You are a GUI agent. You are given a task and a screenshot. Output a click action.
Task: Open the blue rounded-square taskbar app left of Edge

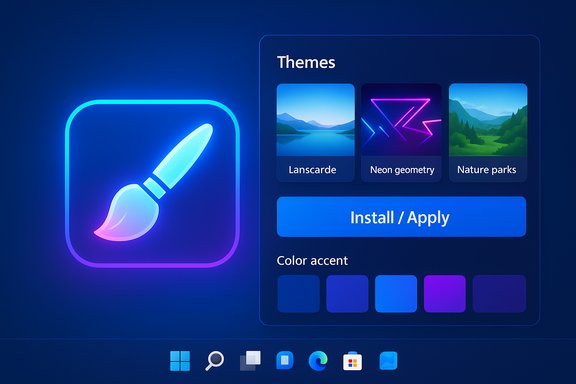(x=285, y=360)
